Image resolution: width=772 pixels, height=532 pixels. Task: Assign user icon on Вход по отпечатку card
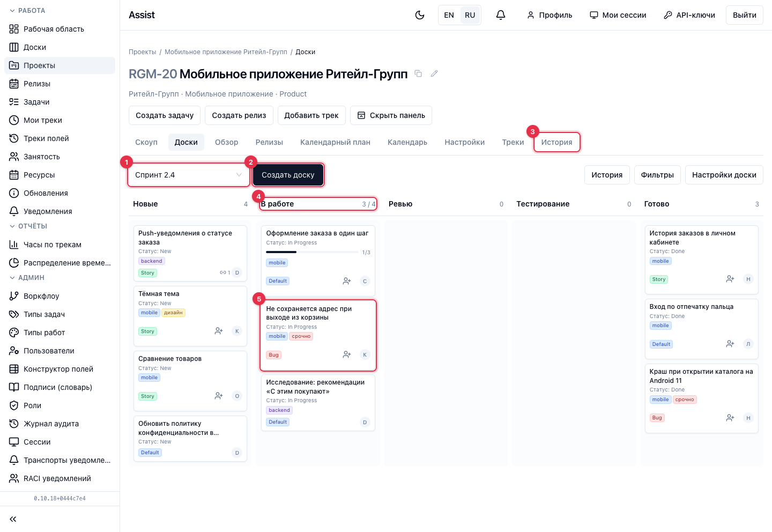[x=730, y=344]
